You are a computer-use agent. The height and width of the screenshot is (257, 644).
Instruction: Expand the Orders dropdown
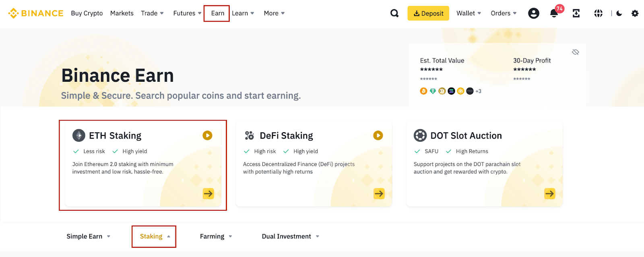503,13
